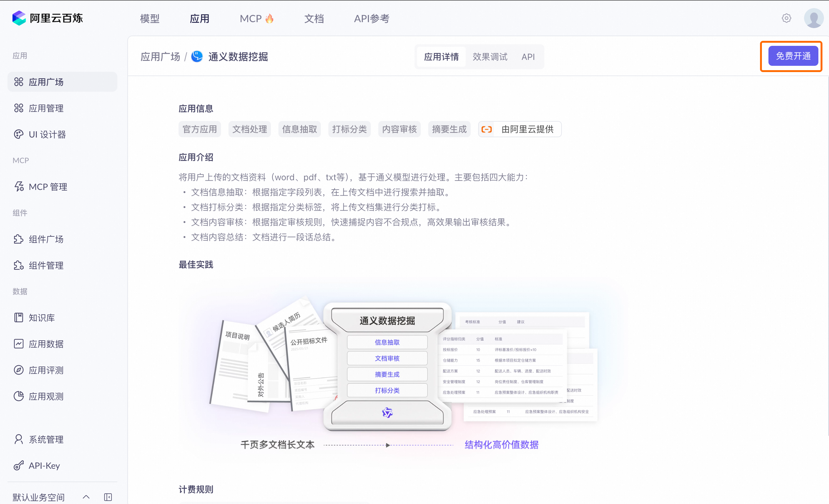Screen dimensions: 829x504
Task: Open UI 设计器 in the sidebar
Action: pyautogui.click(x=62, y=134)
